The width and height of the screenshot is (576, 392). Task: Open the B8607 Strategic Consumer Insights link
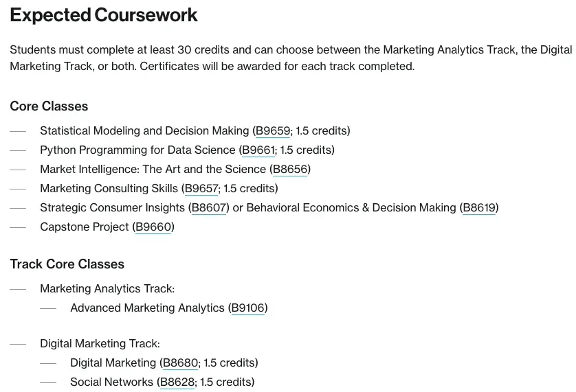[x=208, y=207]
